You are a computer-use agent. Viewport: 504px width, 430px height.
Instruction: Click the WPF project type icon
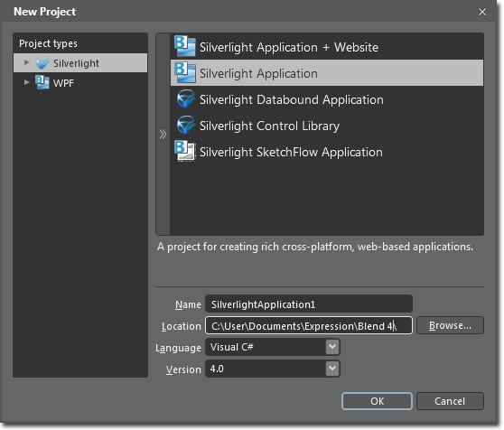42,82
